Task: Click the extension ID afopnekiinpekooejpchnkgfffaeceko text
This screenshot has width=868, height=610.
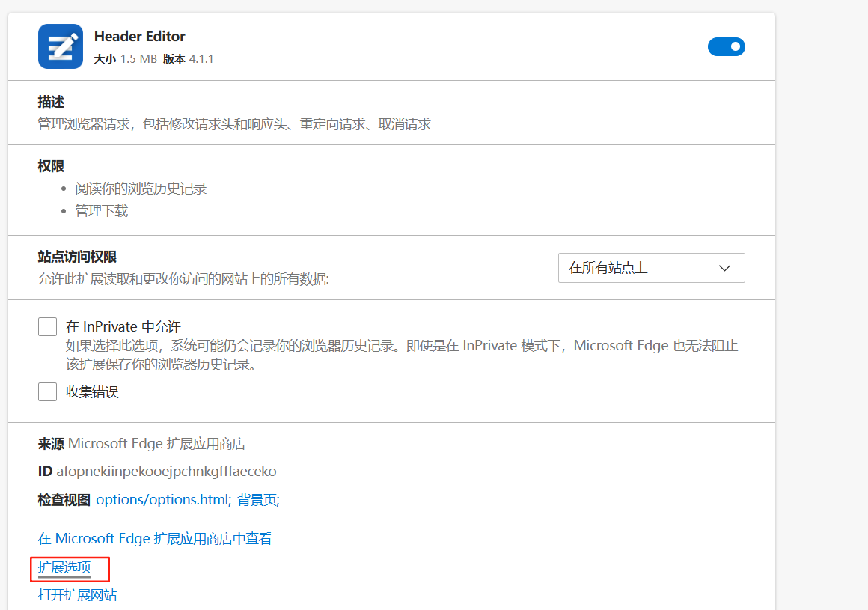Action: point(166,471)
